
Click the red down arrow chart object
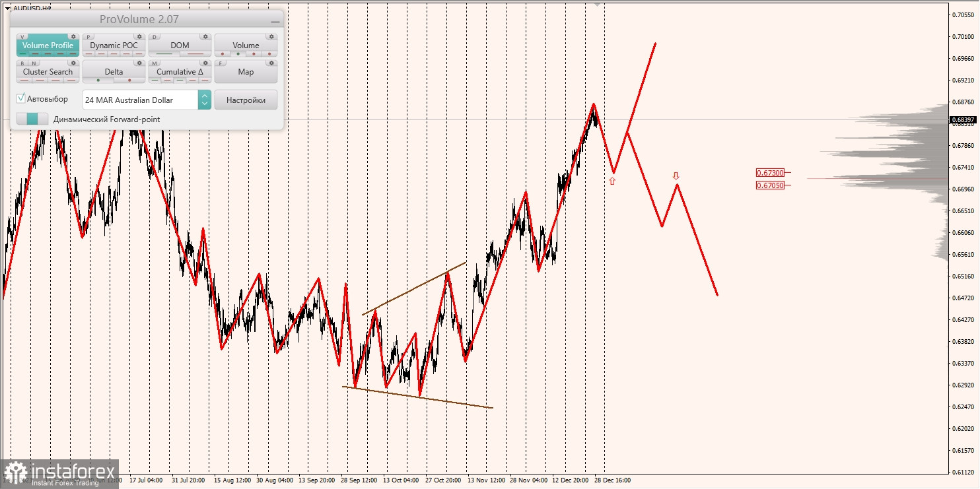pyautogui.click(x=676, y=176)
